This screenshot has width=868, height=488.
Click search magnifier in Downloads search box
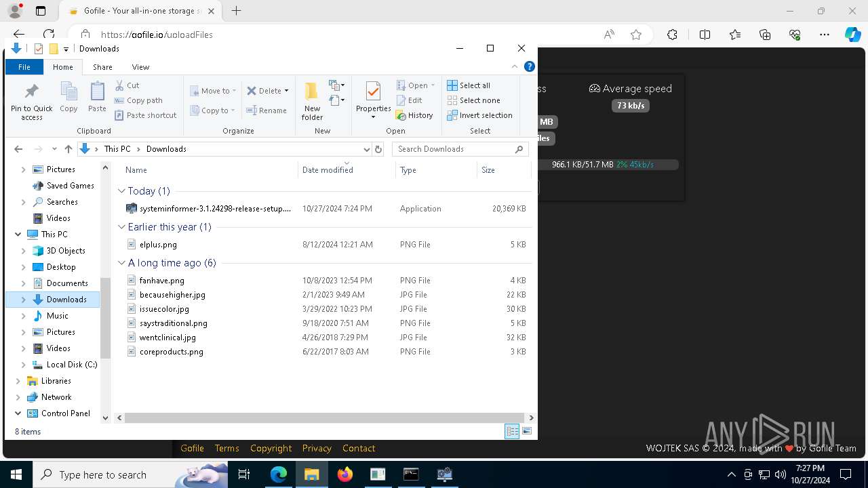(x=519, y=149)
